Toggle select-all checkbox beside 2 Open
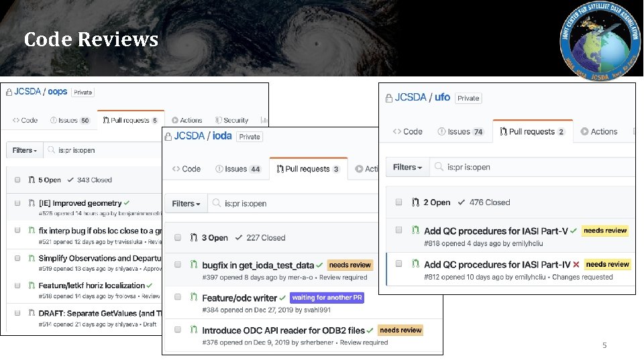The image size is (644, 362). (398, 202)
